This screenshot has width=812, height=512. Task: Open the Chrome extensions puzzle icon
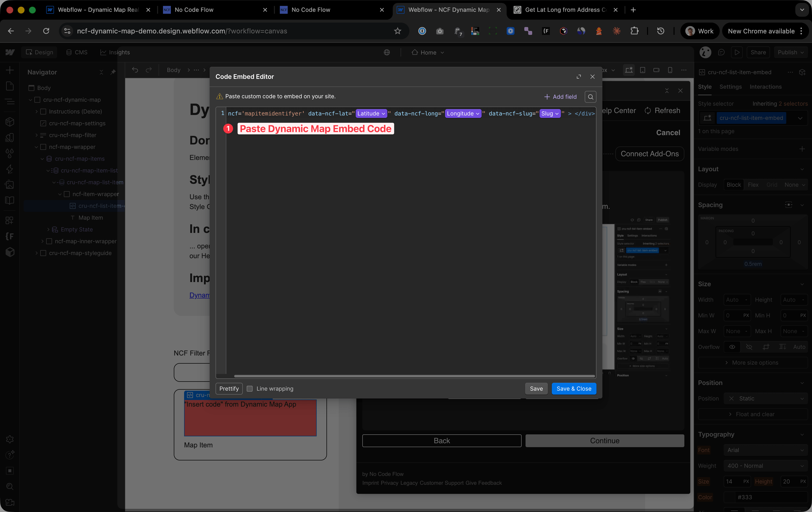(x=634, y=31)
